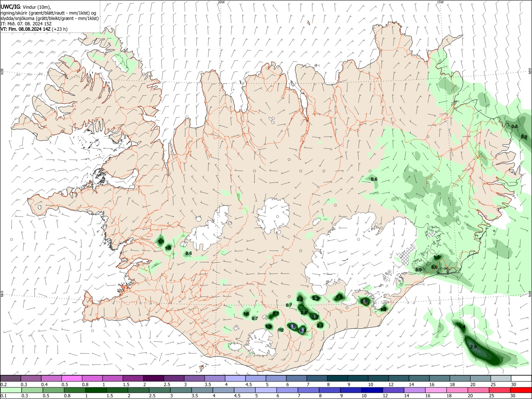
Task: Pick the darkest green bottom-row swatch between 1 and 1.5
Action: click(x=96, y=390)
